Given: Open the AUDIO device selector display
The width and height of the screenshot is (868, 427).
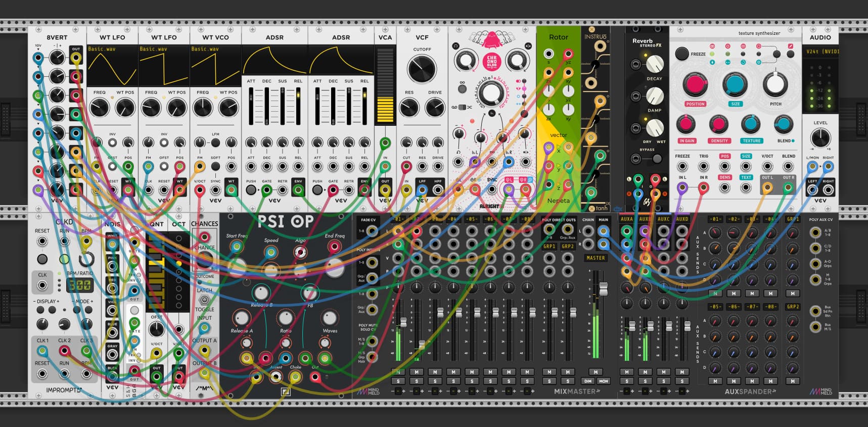Looking at the screenshot, I should [820, 52].
